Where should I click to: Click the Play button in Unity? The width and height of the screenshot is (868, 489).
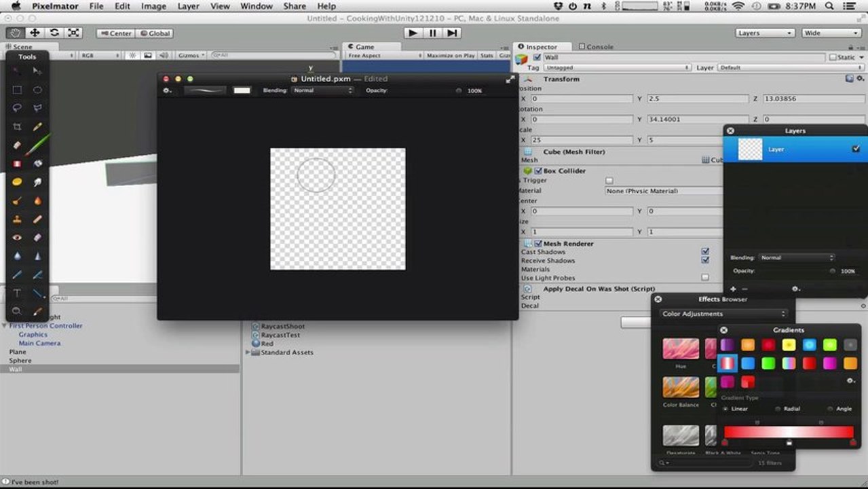pos(413,33)
